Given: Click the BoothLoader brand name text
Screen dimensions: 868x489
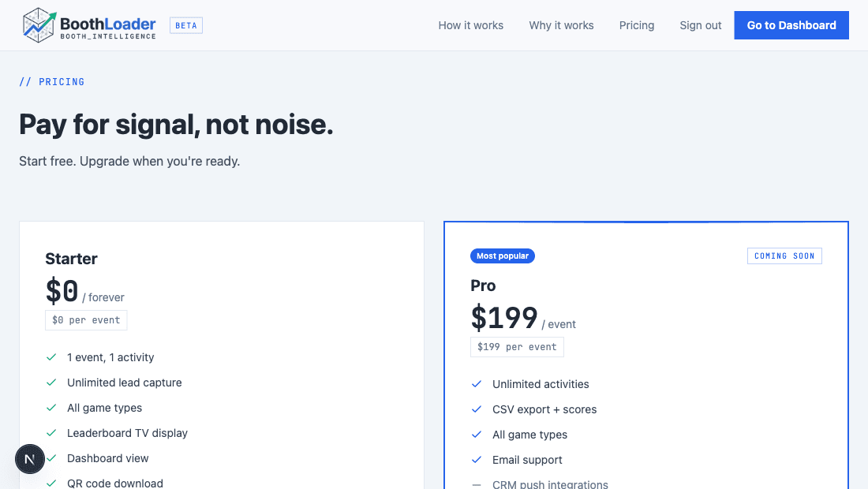Looking at the screenshot, I should tap(108, 24).
